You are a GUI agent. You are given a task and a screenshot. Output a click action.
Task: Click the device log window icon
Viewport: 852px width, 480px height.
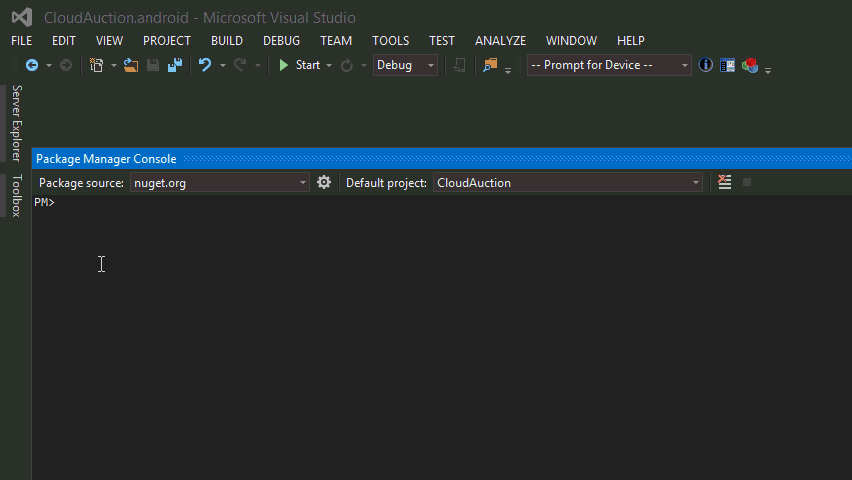[728, 65]
